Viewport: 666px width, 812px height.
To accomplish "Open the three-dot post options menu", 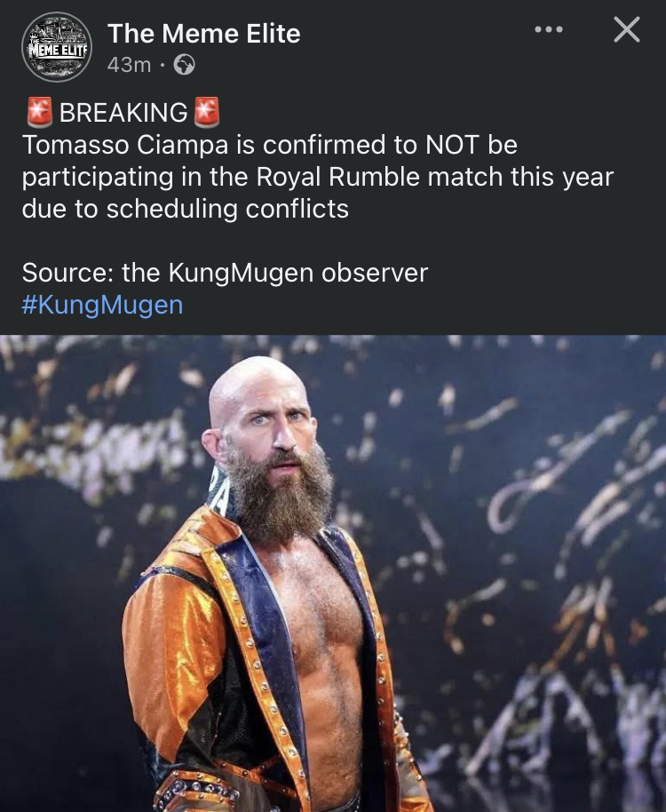I will point(549,29).
